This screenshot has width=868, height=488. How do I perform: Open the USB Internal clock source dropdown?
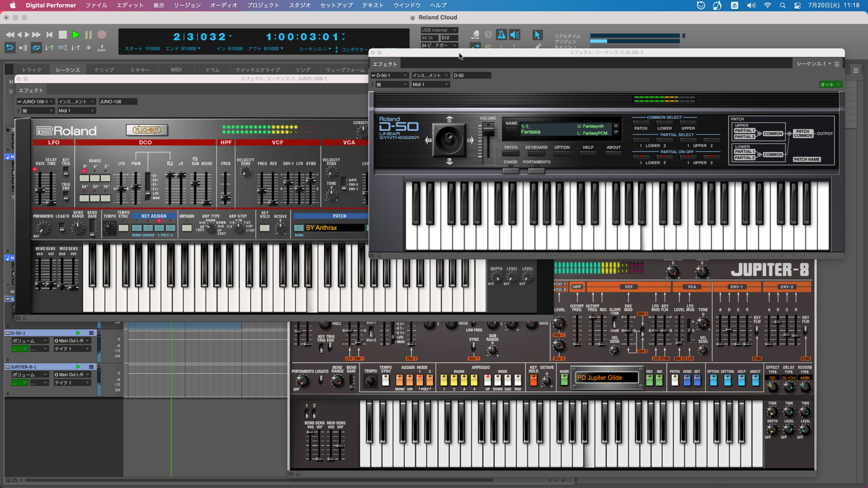click(x=439, y=30)
